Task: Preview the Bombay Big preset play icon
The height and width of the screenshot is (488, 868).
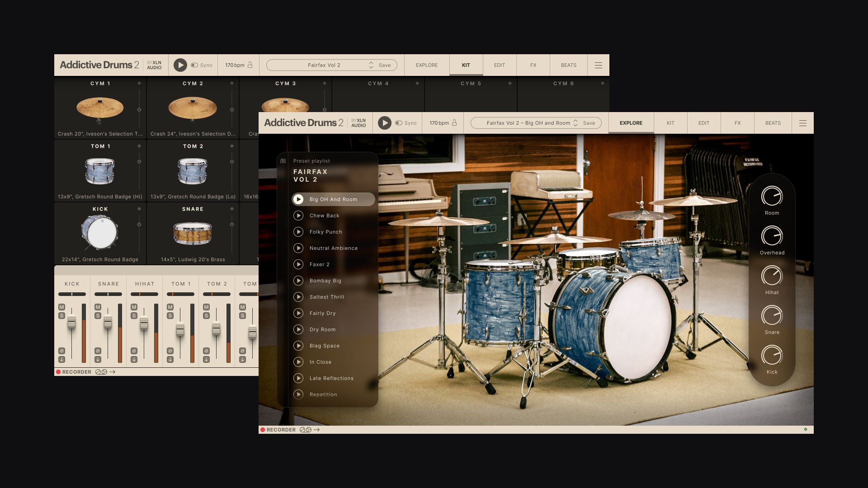Action: coord(298,281)
